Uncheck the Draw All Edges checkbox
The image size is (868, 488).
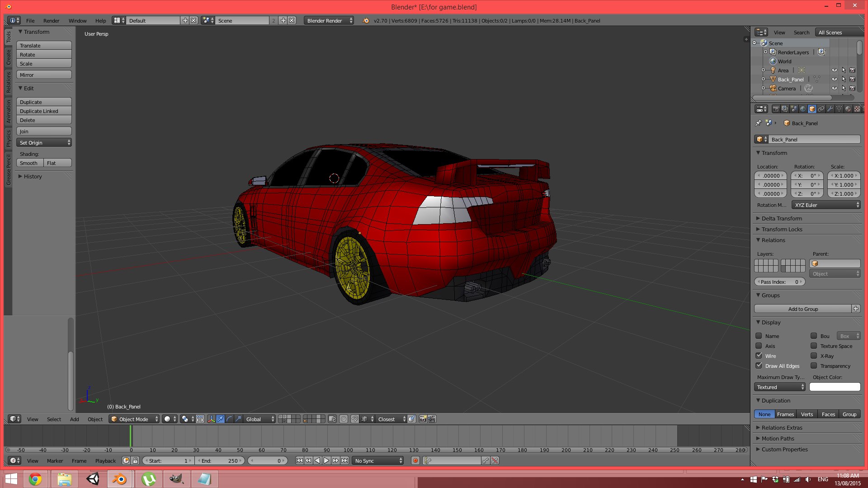[x=759, y=366]
